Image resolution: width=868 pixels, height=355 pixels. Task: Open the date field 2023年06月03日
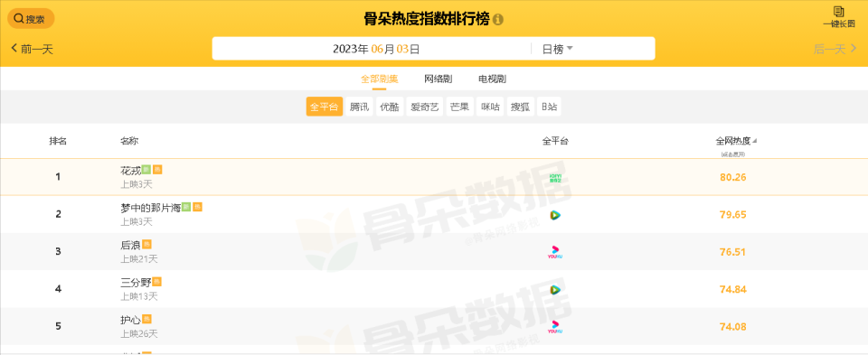[376, 49]
